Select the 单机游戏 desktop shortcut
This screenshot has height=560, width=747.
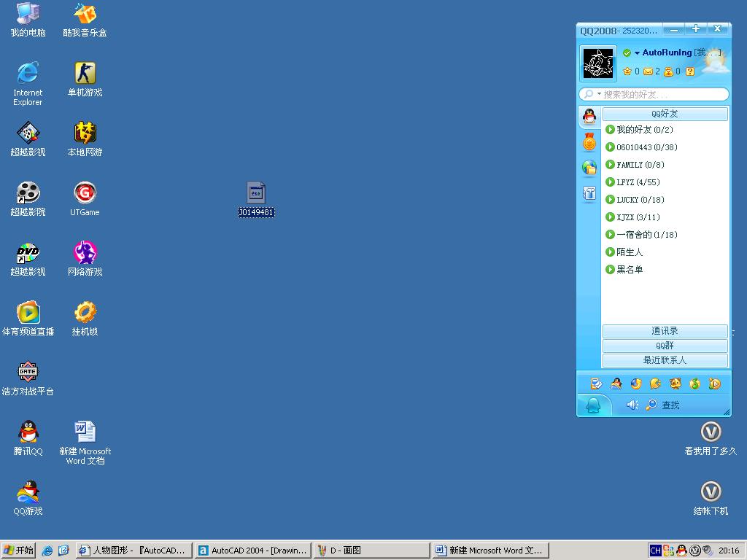(85, 79)
